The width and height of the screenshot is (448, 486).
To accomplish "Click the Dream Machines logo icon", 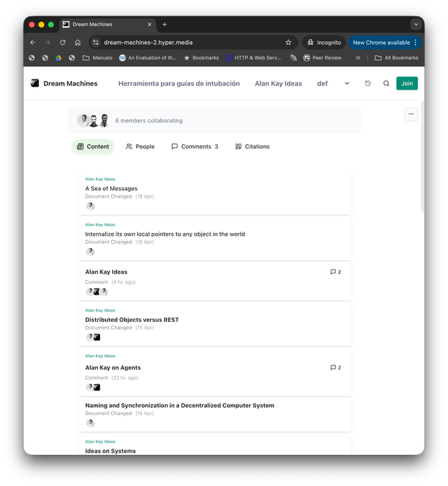I will pos(34,83).
